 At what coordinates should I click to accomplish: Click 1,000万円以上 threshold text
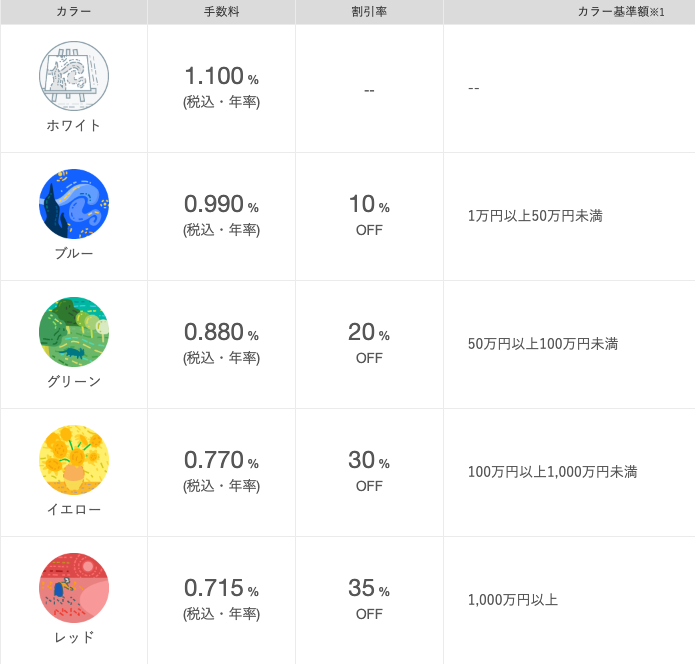(513, 600)
